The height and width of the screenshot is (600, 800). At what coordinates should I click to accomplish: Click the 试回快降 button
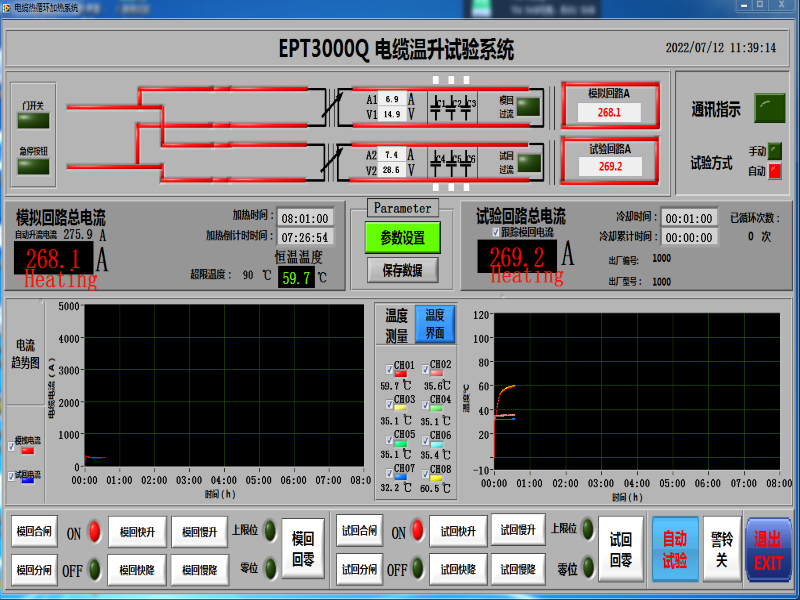click(x=458, y=568)
